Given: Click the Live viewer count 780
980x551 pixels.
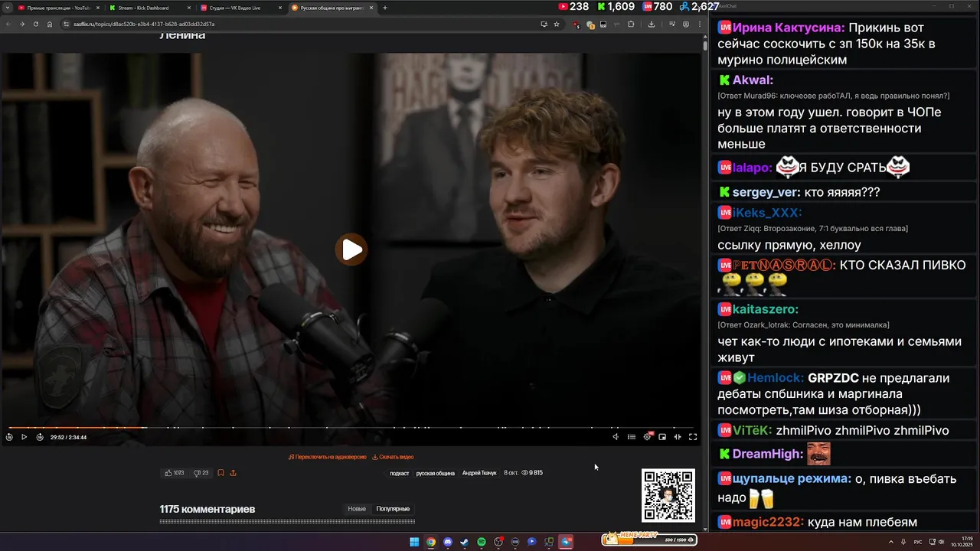Looking at the screenshot, I should [657, 6].
